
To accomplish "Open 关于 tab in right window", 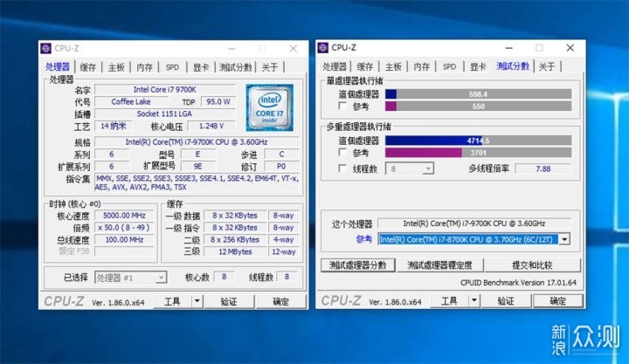I will (x=547, y=66).
